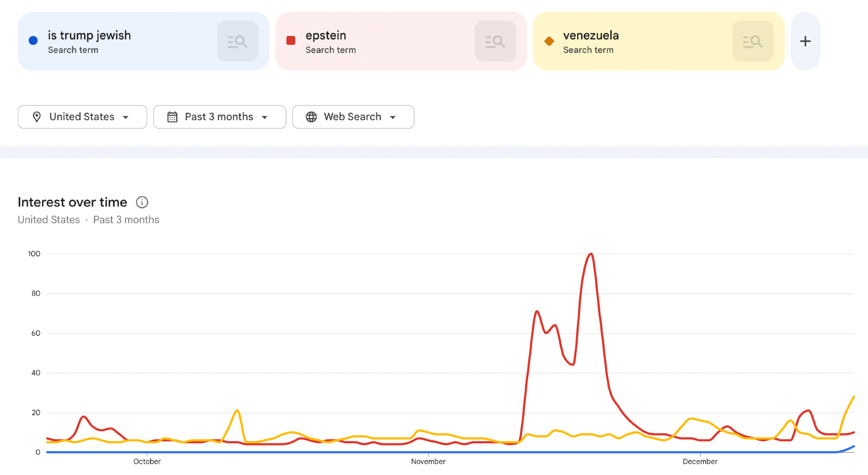Click the calendar icon in date filter

(172, 117)
